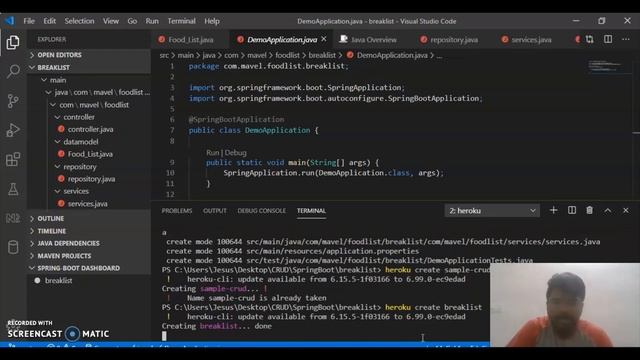Expand the Maven Projects section
Image resolution: width=640 pixels, height=360 pixels.
coord(89,256)
